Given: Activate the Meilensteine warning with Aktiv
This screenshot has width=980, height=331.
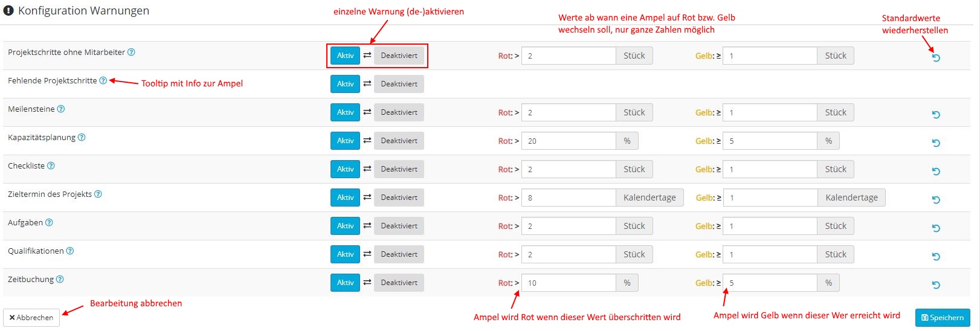Looking at the screenshot, I should pyautogui.click(x=345, y=112).
